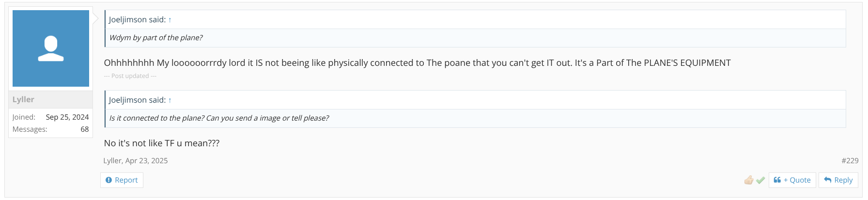Add this post to multi-quote with + Quote
Image resolution: width=868 pixels, height=200 pixels.
pos(792,180)
